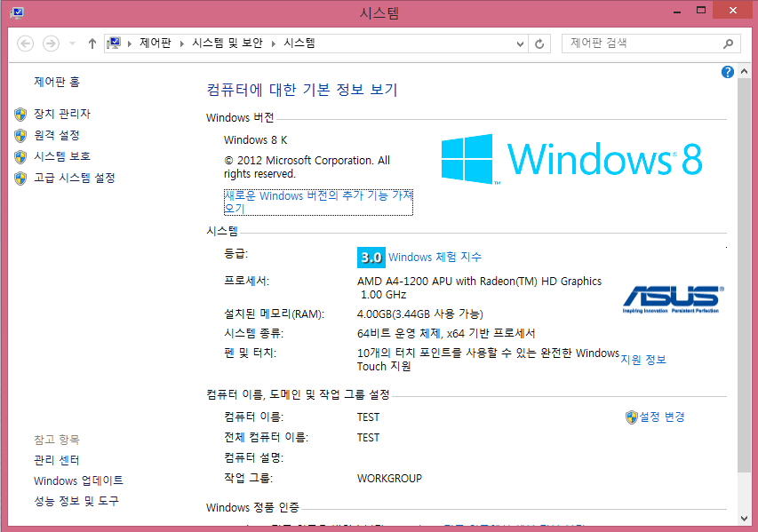Click the heading 컴퓨터에 대한 기본 정보 보기
The width and height of the screenshot is (758, 532).
tap(302, 90)
